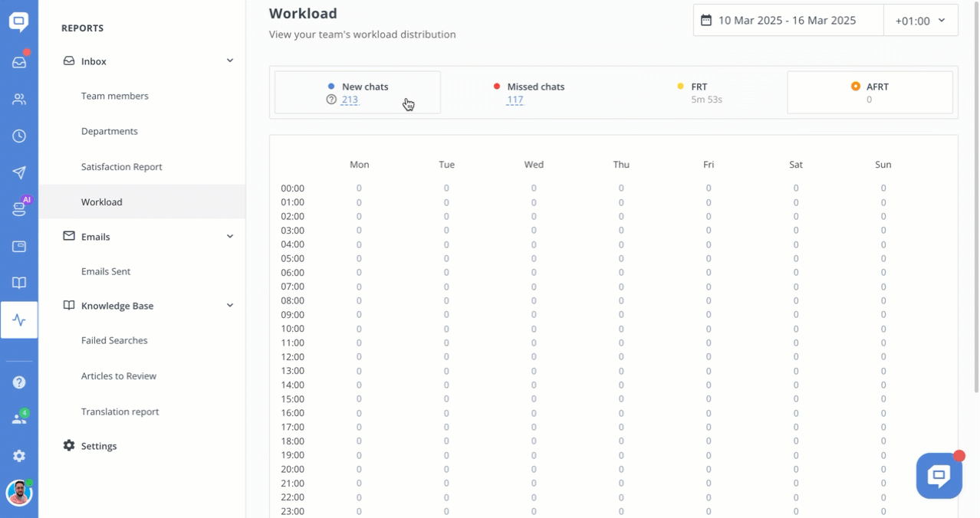Open the team invite icon with badge 4

click(x=19, y=418)
